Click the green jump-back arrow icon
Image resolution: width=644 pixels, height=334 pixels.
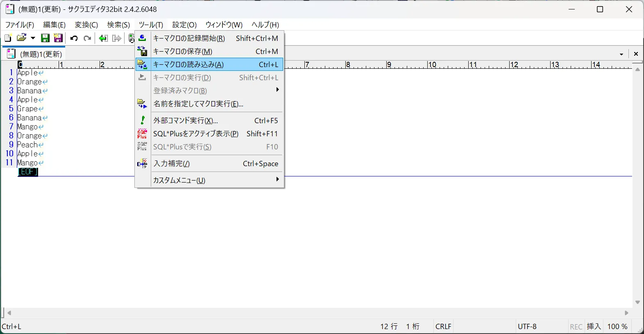tap(103, 38)
